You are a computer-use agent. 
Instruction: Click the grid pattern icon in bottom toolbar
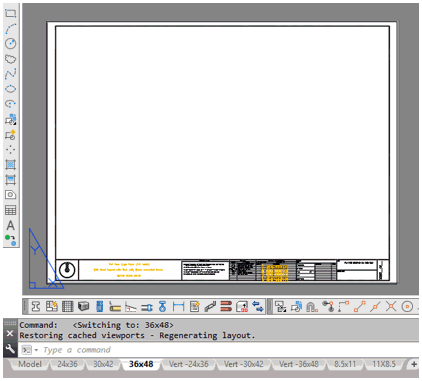tap(68, 306)
